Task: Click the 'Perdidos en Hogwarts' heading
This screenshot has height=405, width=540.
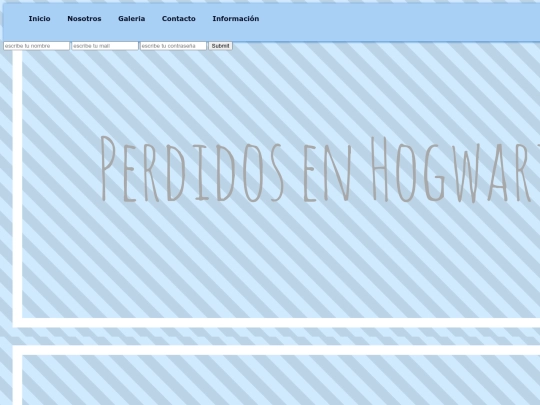Action: click(x=320, y=169)
